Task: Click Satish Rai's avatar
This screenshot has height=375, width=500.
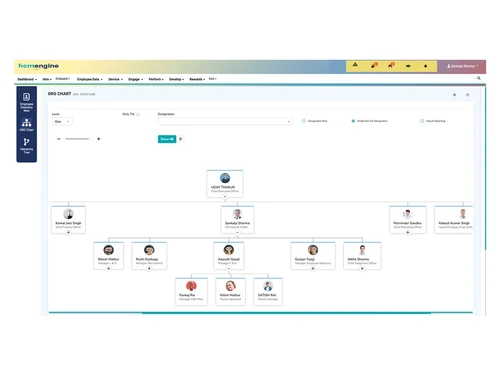Action: click(268, 286)
